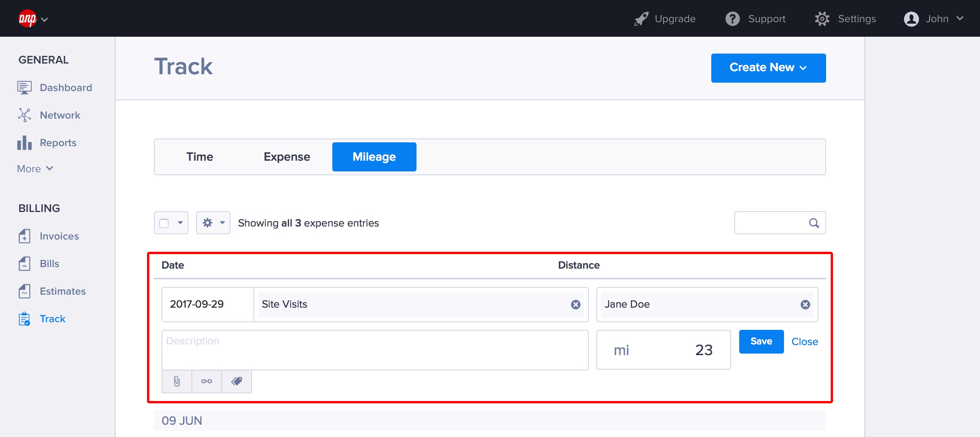The image size is (980, 437).
Task: Switch to the Time tab
Action: [x=199, y=157]
